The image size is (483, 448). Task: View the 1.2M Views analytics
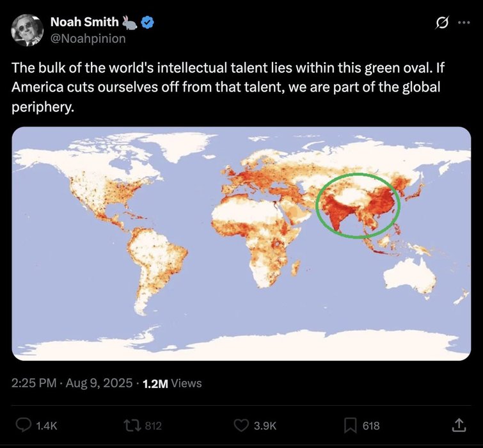pyautogui.click(x=171, y=383)
